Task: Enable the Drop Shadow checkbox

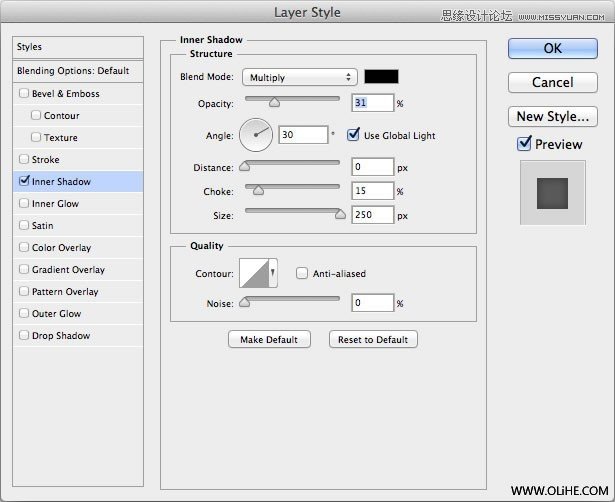Action: click(x=24, y=335)
